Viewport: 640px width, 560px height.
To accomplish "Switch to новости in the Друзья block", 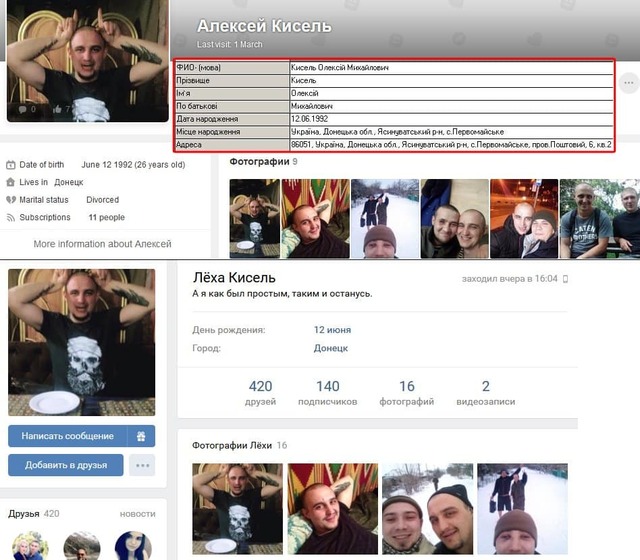I will click(138, 514).
